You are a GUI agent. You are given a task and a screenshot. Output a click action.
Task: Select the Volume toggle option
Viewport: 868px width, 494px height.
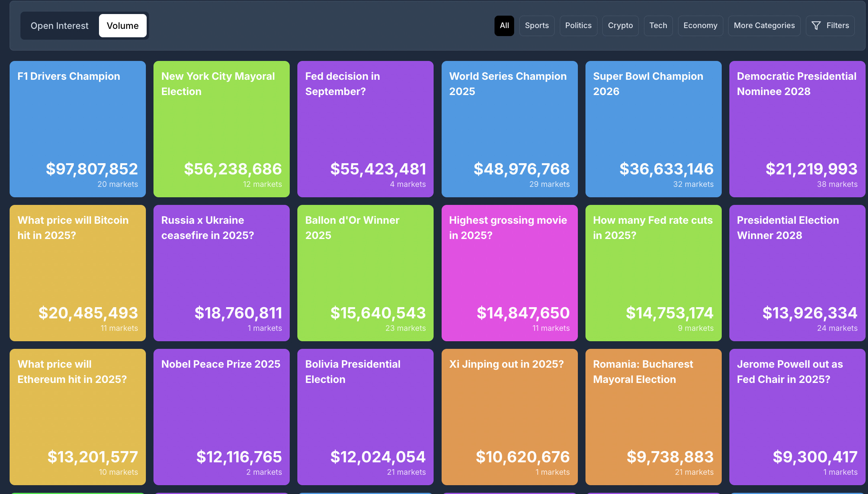click(123, 26)
